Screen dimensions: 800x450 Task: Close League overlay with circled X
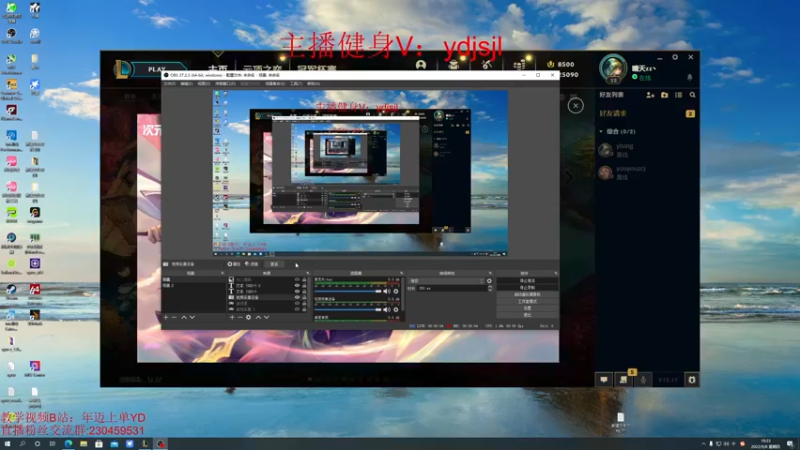(576, 106)
